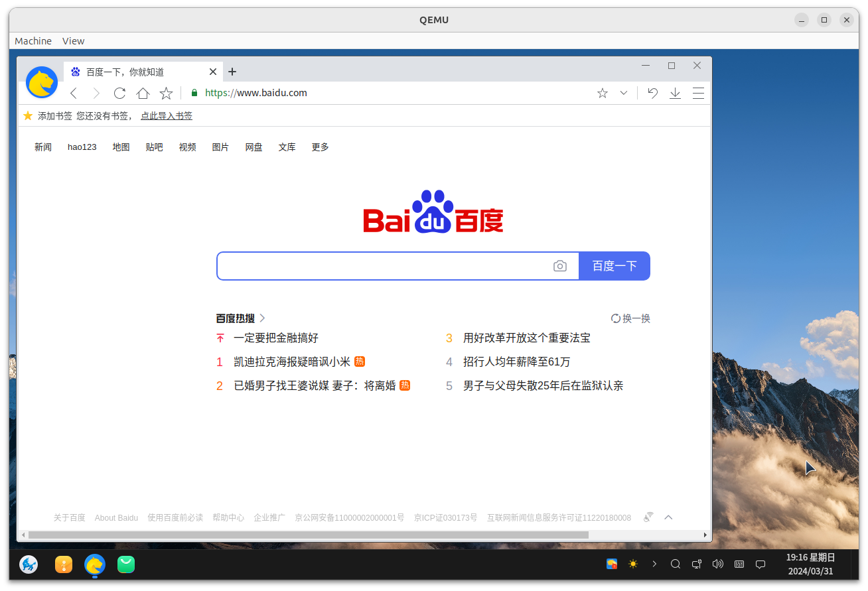Collapse the footer with the up chevron
The image size is (868, 591).
pos(668,517)
